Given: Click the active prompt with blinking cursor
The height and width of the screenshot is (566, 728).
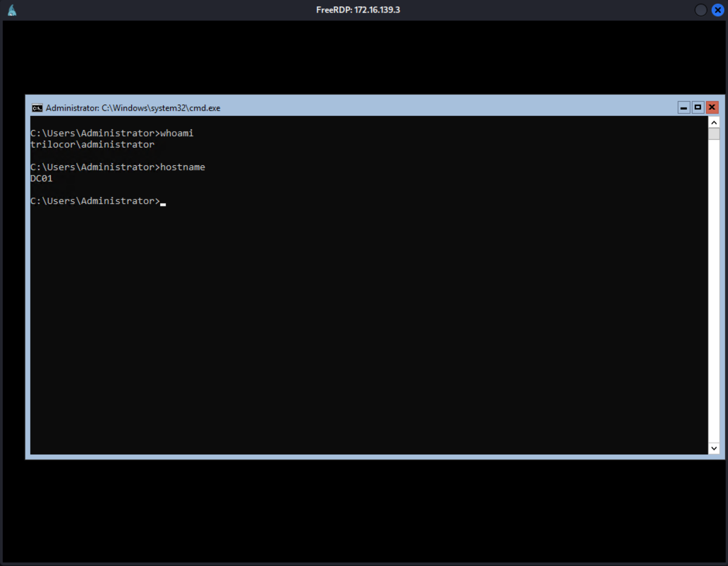Looking at the screenshot, I should point(98,201).
